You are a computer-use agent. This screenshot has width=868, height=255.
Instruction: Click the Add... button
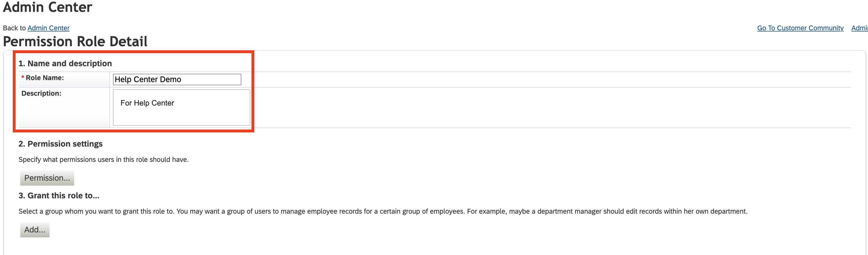point(35,230)
